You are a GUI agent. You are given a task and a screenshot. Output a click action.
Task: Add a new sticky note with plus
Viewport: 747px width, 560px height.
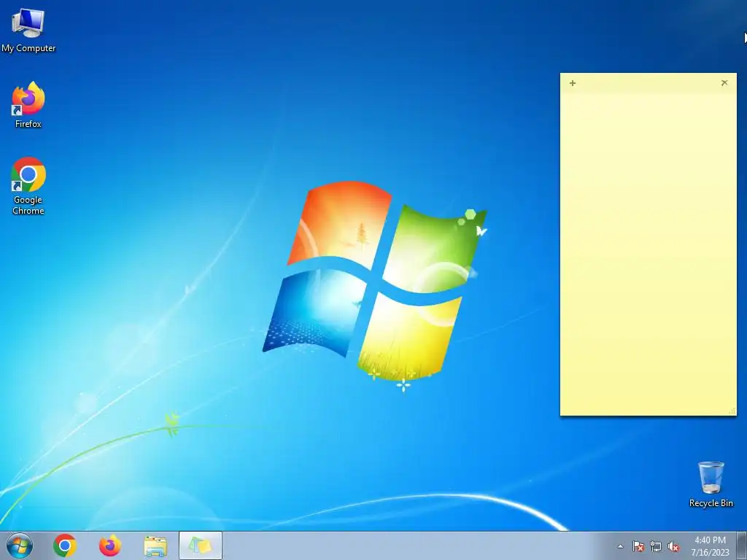click(x=573, y=83)
